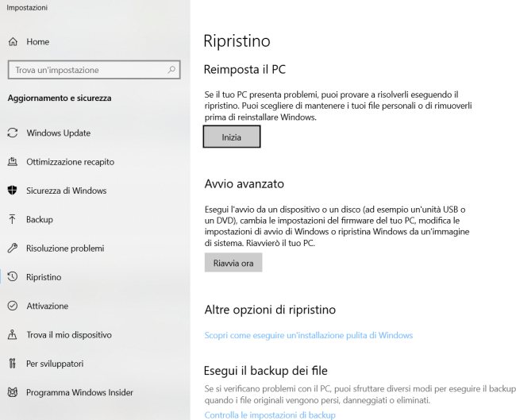
Task: Click the search magnifier icon
Action: 172,70
